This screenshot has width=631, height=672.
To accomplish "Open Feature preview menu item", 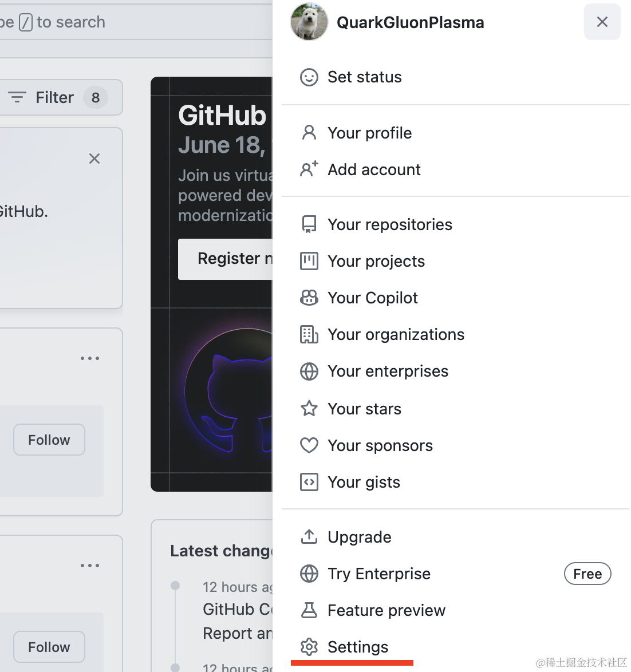I will pyautogui.click(x=386, y=610).
